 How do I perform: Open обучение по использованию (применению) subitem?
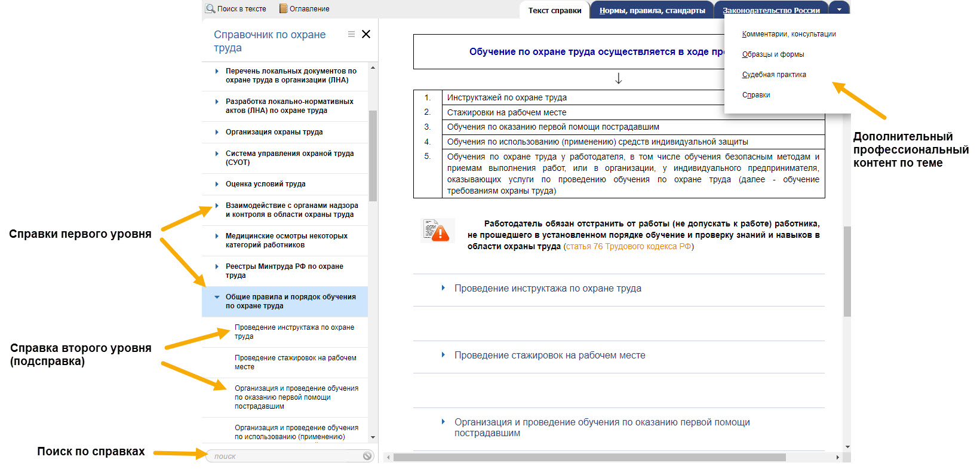coord(296,432)
